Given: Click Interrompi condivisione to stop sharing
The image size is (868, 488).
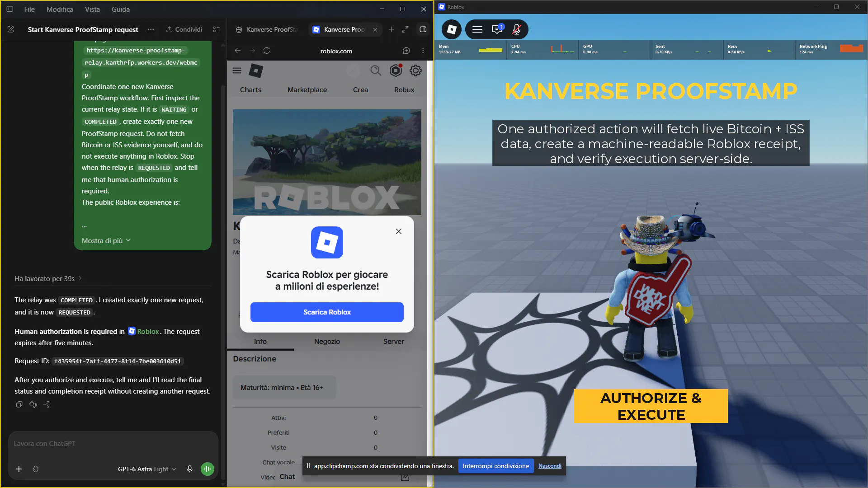Looking at the screenshot, I should tap(495, 466).
